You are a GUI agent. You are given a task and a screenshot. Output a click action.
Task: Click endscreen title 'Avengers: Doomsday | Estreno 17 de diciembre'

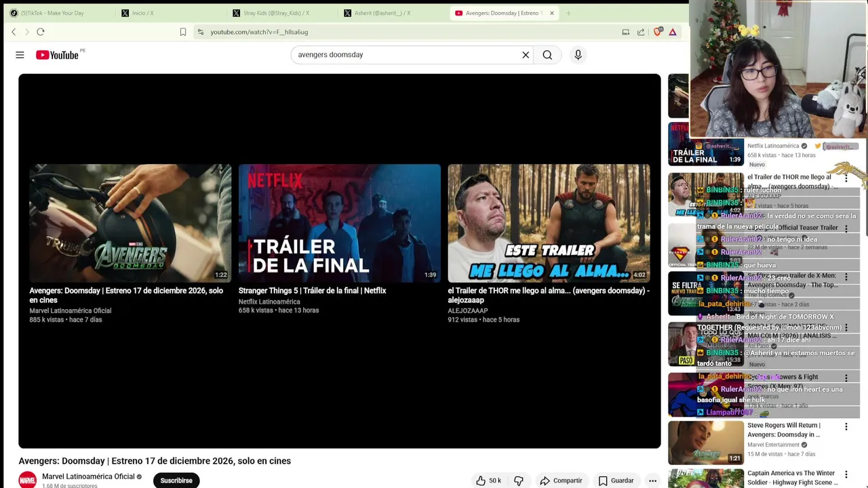(x=126, y=296)
